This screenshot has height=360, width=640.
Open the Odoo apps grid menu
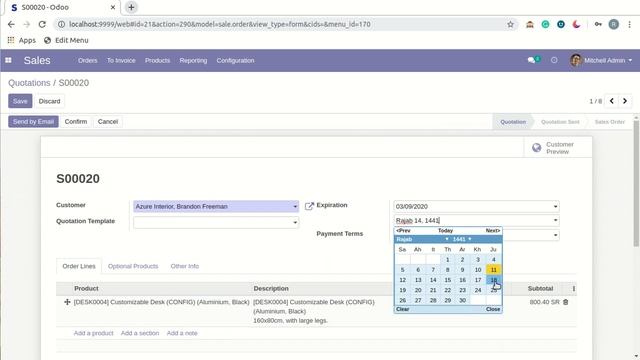tap(8, 60)
